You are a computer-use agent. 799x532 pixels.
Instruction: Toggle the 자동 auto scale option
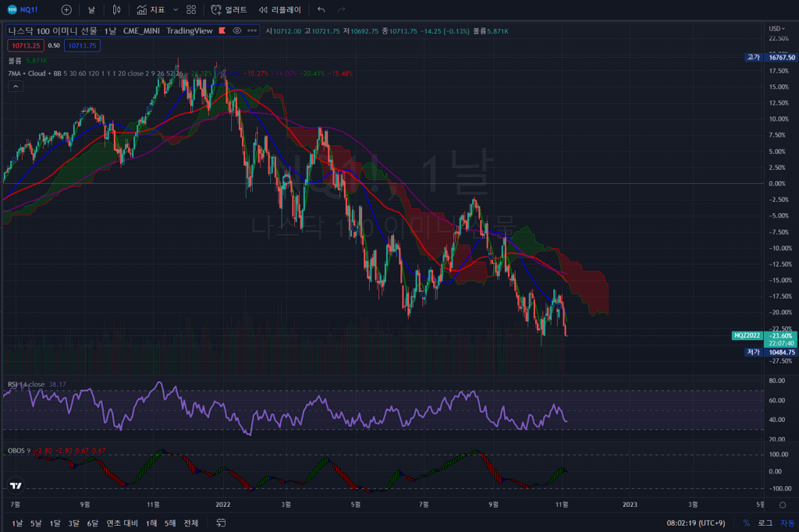787,523
